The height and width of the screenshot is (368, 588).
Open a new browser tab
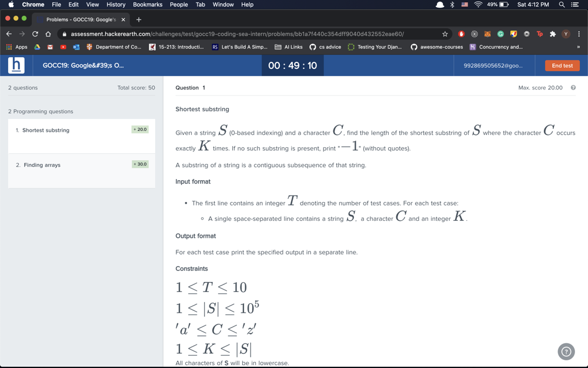click(139, 19)
